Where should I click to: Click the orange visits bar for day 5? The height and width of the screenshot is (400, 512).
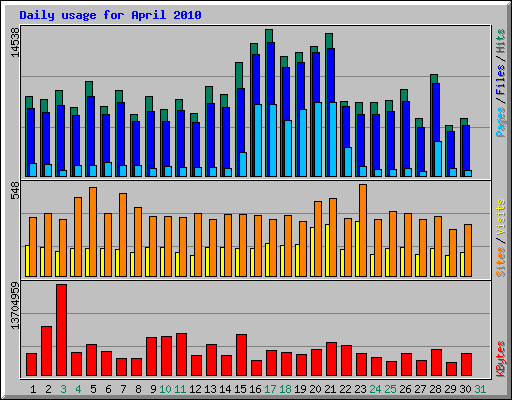pos(93,232)
